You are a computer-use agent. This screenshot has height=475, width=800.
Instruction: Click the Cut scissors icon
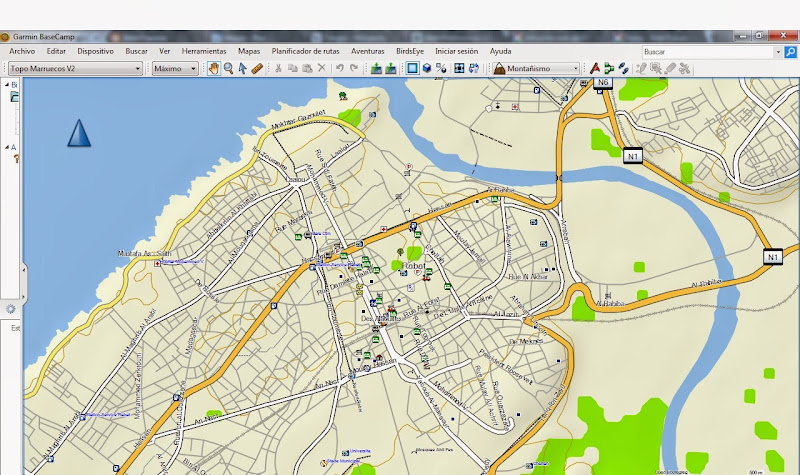pos(279,68)
